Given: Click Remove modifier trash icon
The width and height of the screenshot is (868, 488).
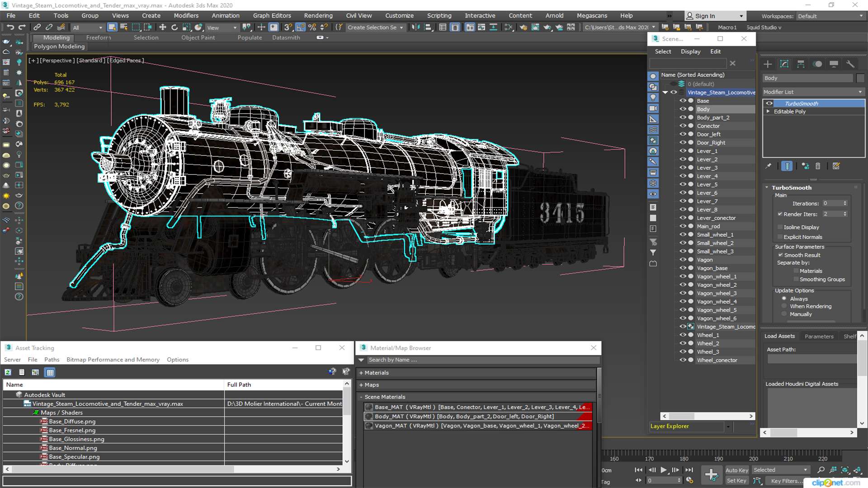Looking at the screenshot, I should [818, 166].
